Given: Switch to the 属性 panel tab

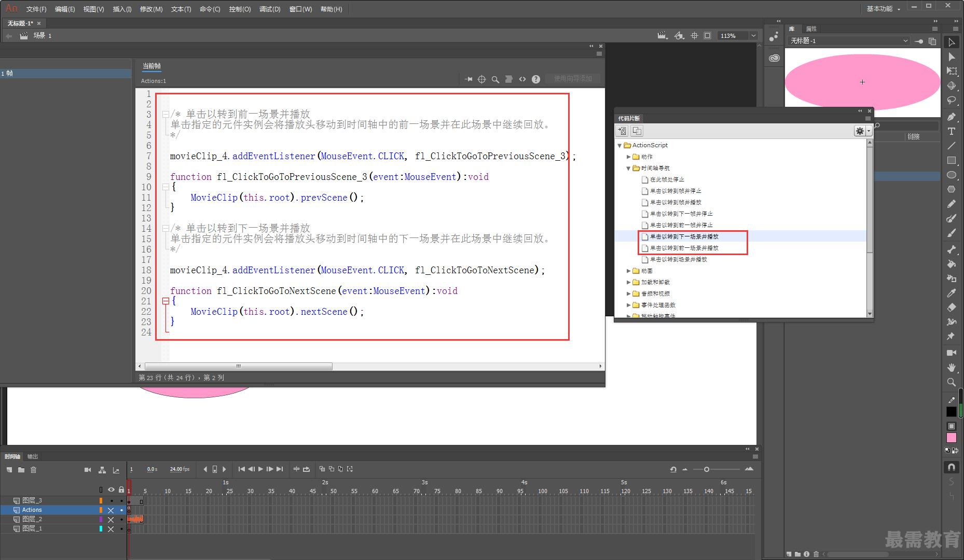Looking at the screenshot, I should pyautogui.click(x=811, y=29).
